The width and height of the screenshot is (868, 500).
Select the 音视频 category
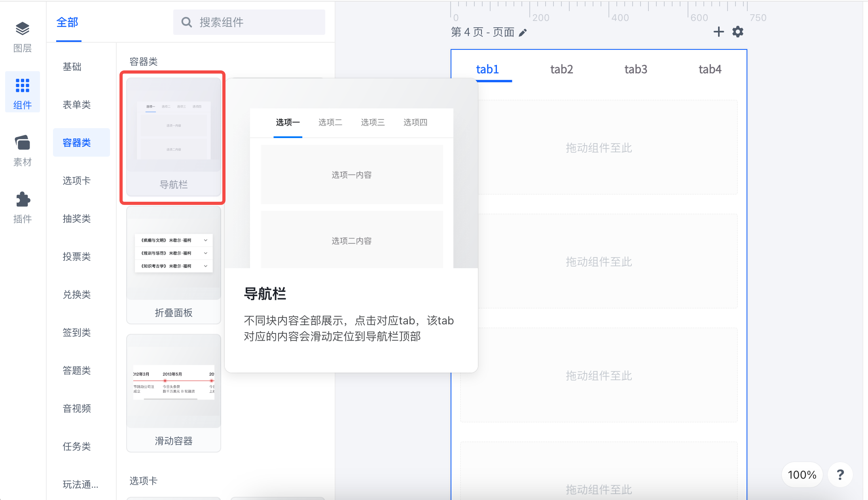pyautogui.click(x=77, y=408)
